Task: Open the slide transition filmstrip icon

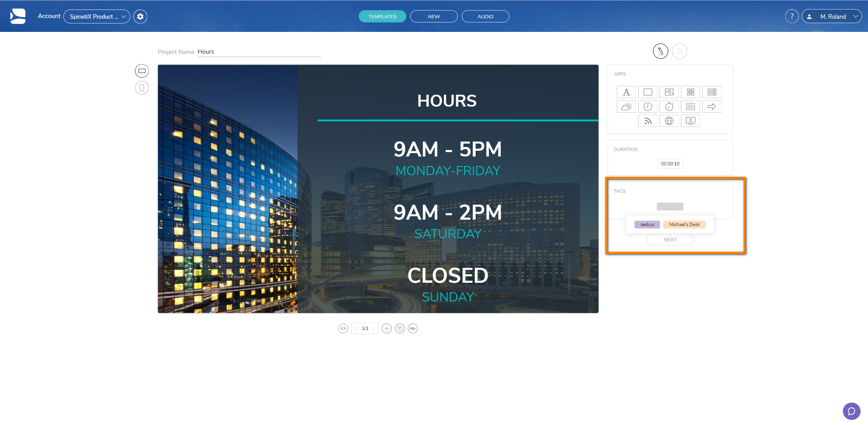Action: click(x=343, y=329)
